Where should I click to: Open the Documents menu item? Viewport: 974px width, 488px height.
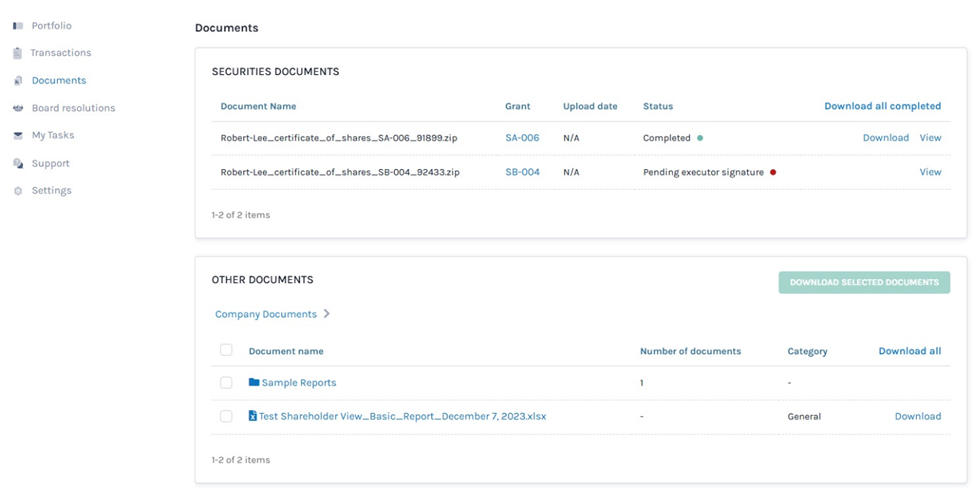tap(58, 80)
